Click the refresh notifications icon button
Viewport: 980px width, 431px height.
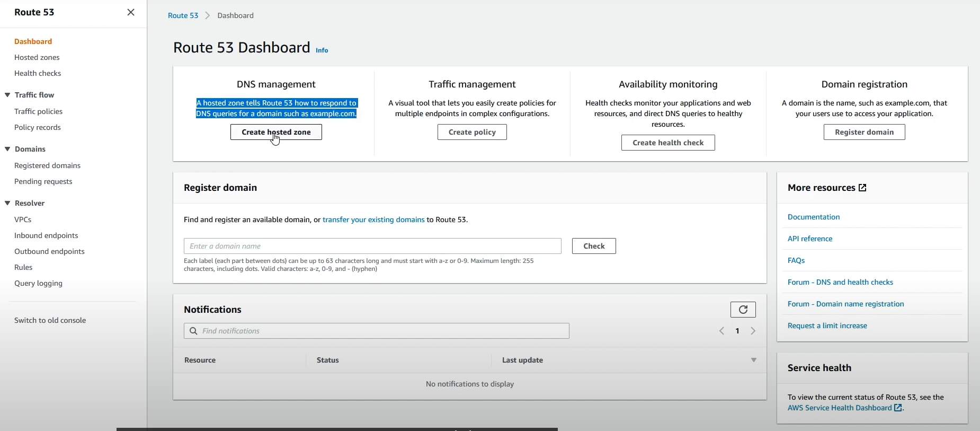point(743,310)
